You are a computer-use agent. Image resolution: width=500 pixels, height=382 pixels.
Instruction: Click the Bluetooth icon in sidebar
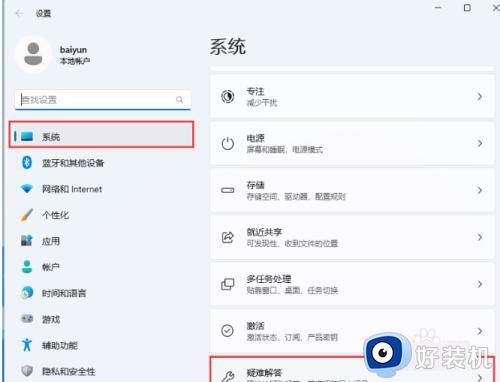[27, 162]
